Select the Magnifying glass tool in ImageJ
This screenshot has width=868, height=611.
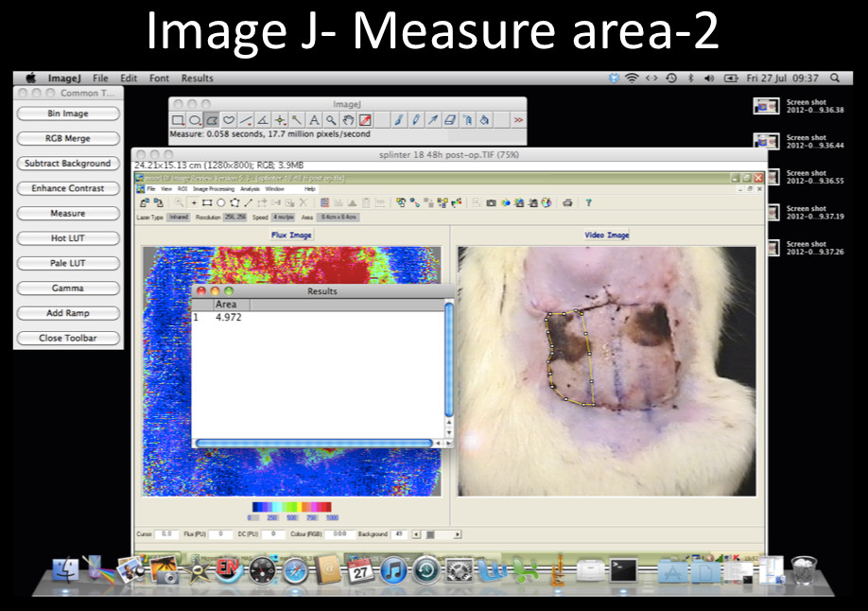pos(331,120)
